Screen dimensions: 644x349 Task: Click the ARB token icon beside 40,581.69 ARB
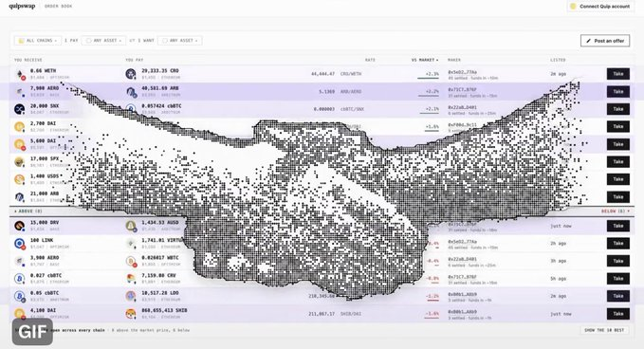pyautogui.click(x=131, y=92)
